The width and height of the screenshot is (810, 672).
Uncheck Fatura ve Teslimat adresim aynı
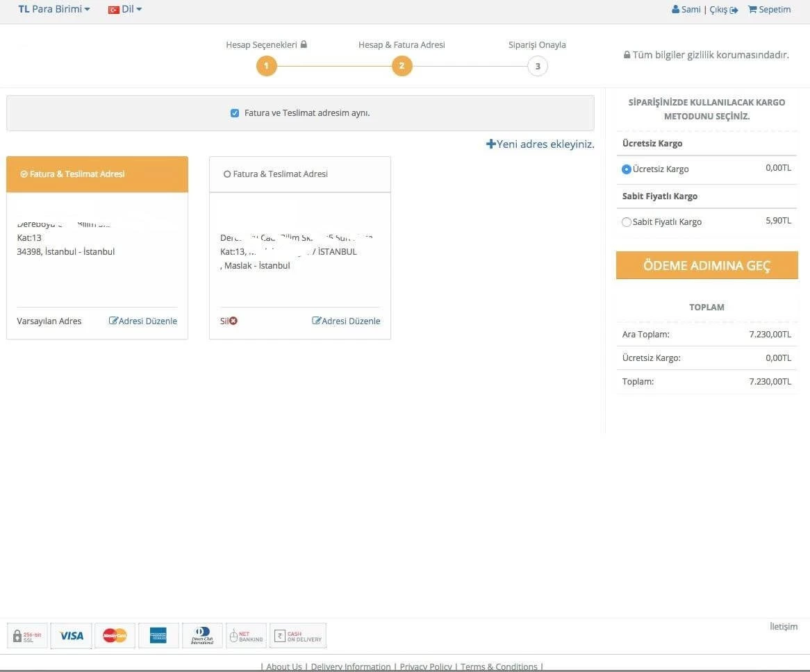click(235, 112)
